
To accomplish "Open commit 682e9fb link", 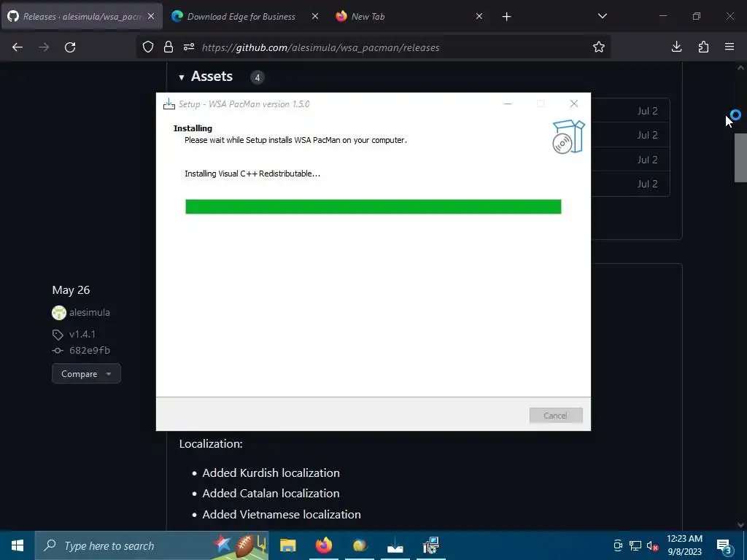I will point(90,351).
